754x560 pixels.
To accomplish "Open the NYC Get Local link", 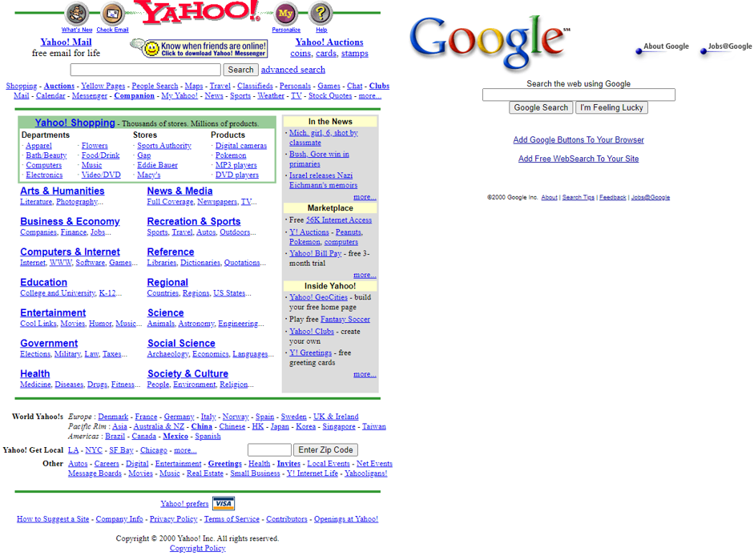I will pos(94,450).
